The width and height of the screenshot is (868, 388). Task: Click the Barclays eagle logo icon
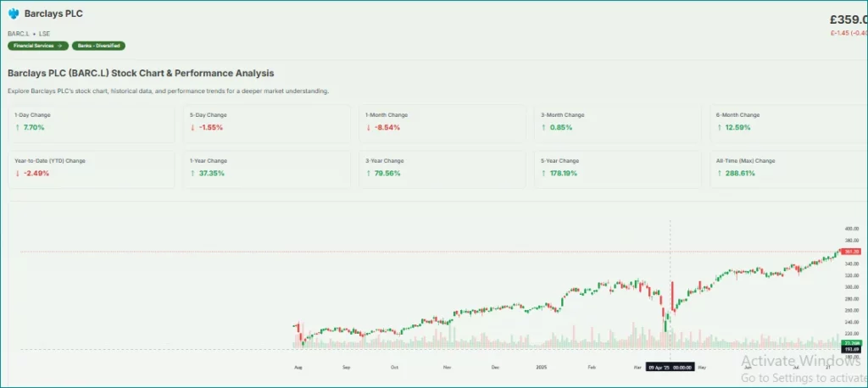[14, 14]
